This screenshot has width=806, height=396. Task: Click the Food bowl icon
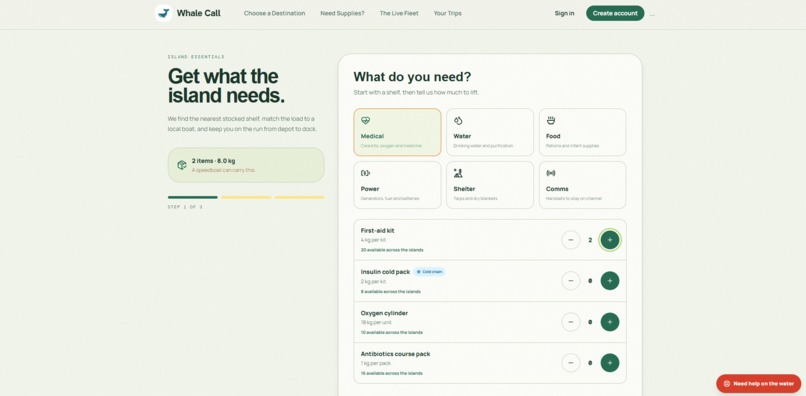click(x=551, y=120)
